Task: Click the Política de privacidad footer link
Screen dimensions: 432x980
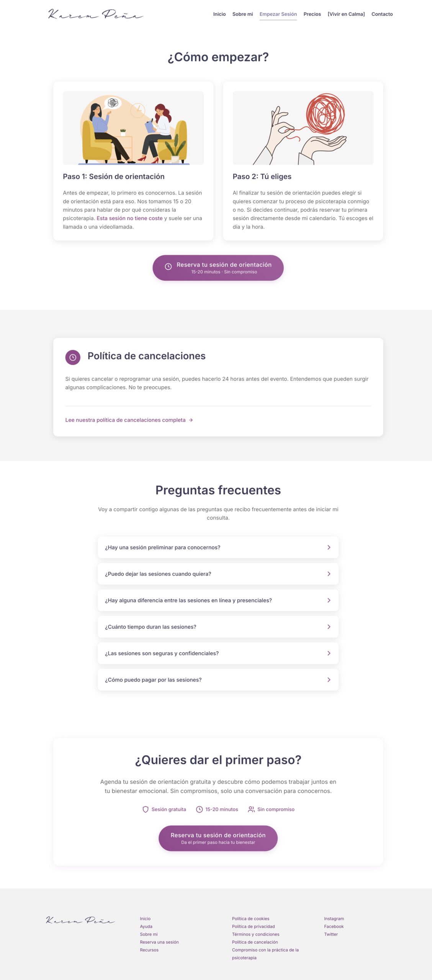Action: pyautogui.click(x=253, y=926)
